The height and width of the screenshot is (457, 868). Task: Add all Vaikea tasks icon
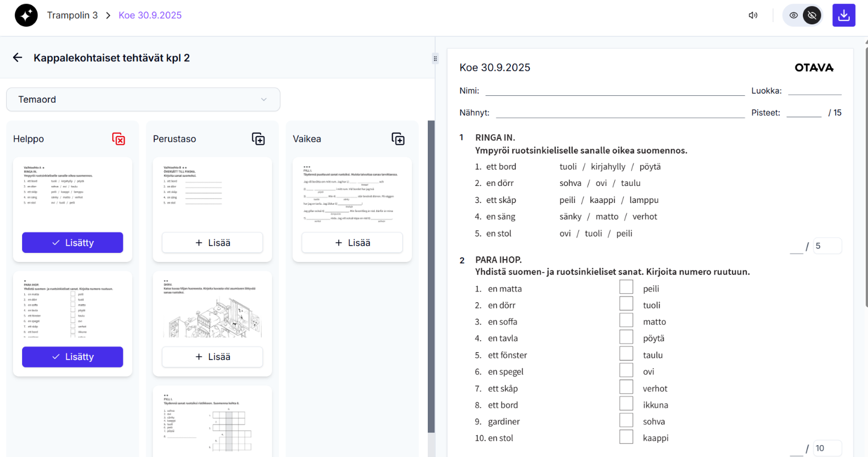click(x=398, y=139)
